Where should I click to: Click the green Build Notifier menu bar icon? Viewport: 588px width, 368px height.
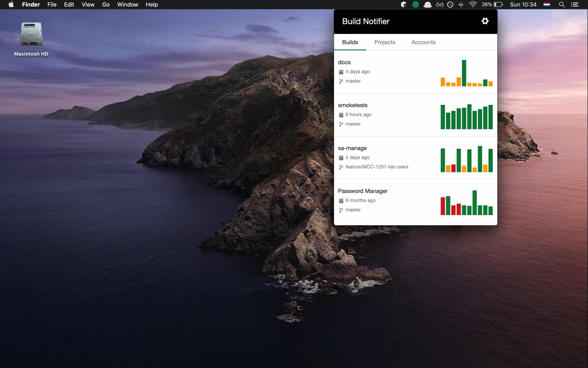click(x=415, y=5)
